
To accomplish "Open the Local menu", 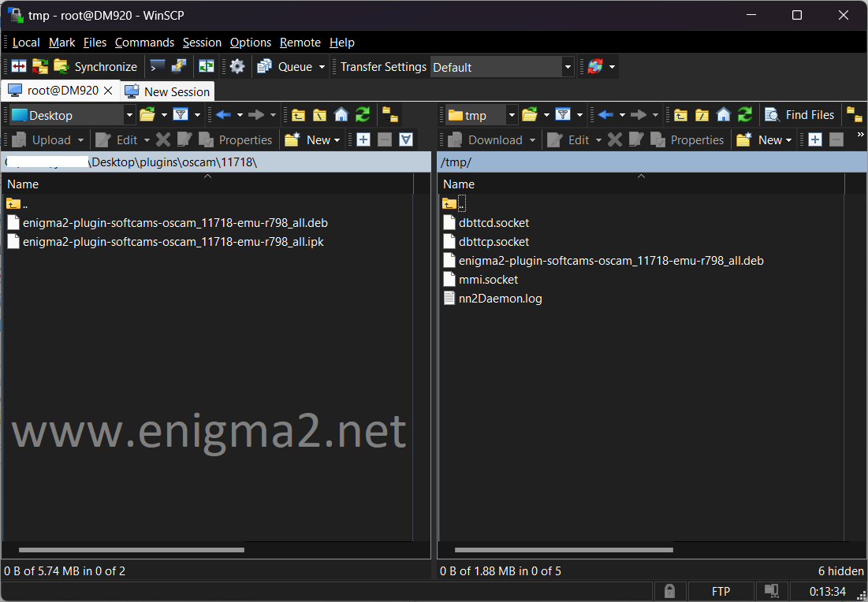I will (x=26, y=43).
